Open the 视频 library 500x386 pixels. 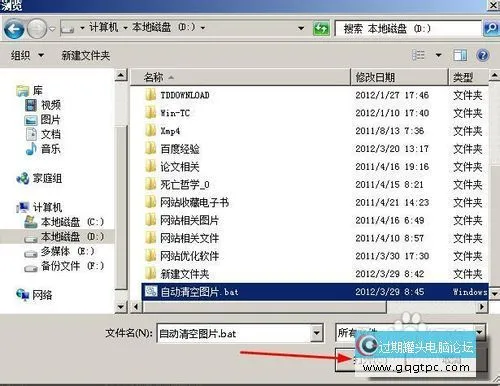pyautogui.click(x=43, y=105)
